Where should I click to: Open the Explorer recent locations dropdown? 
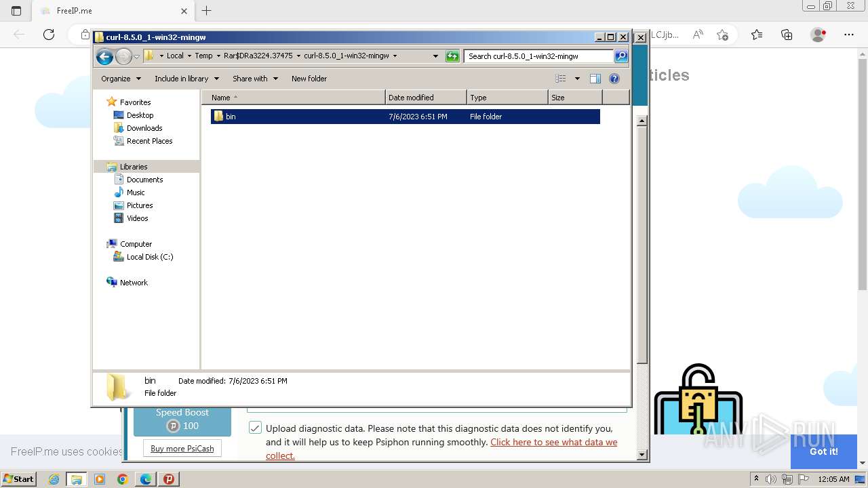[137, 56]
